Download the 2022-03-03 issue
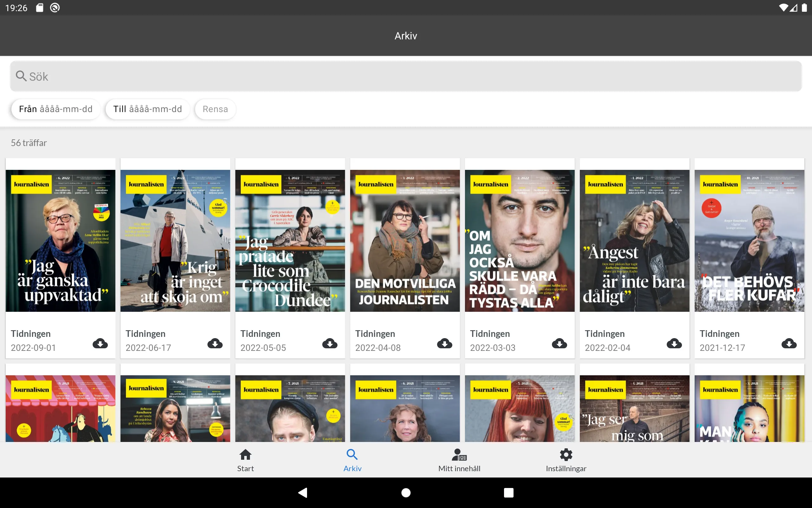 (559, 343)
